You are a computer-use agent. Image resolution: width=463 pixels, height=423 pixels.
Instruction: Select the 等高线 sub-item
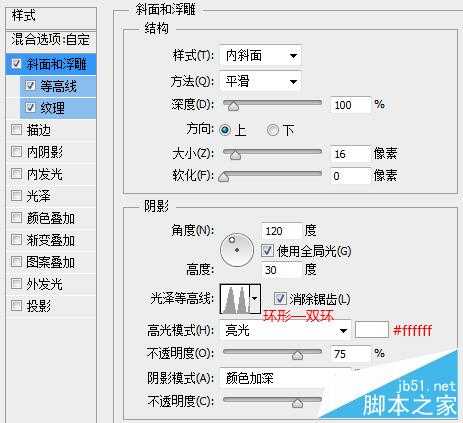58,86
